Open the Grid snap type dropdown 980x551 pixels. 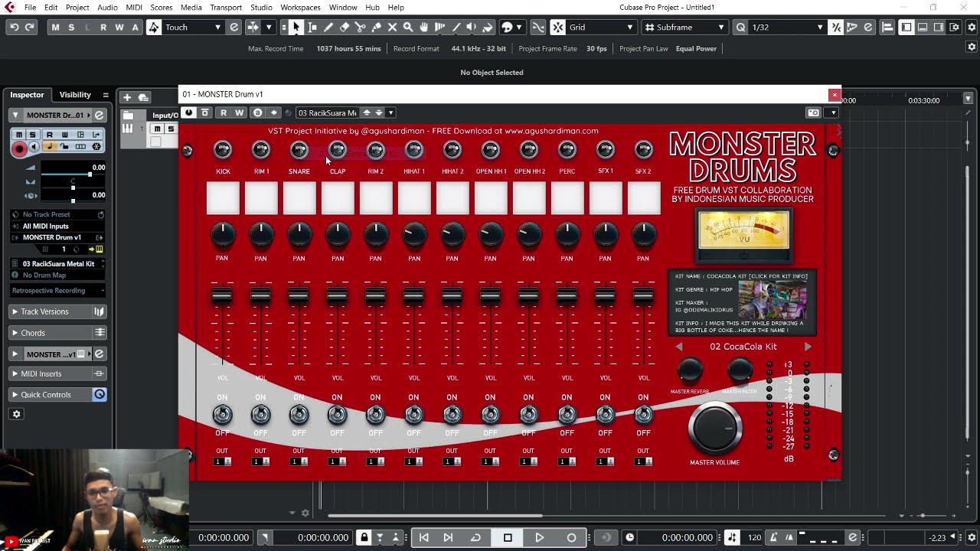click(601, 28)
